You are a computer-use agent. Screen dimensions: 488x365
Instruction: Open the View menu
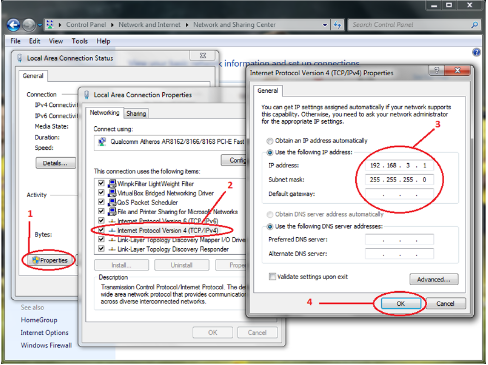[56, 41]
